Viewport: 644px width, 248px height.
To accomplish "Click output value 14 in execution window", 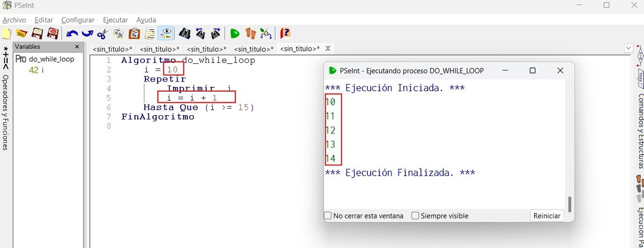I will click(330, 159).
